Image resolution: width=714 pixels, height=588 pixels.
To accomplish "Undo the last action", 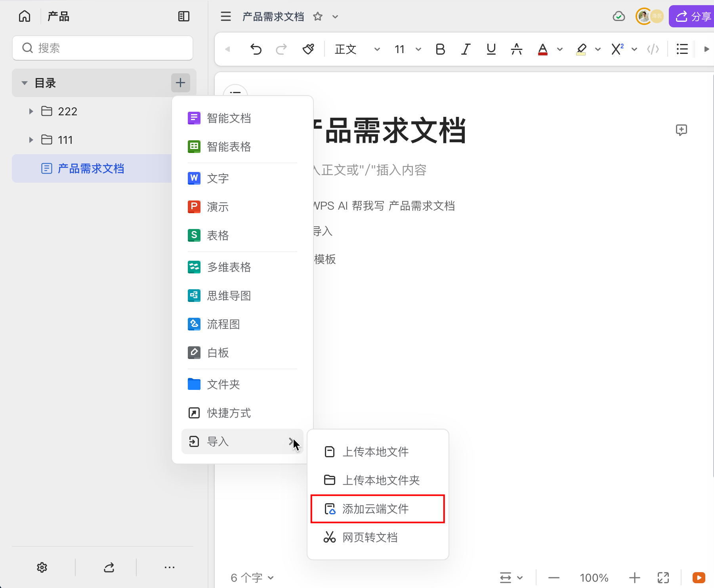I will 256,49.
